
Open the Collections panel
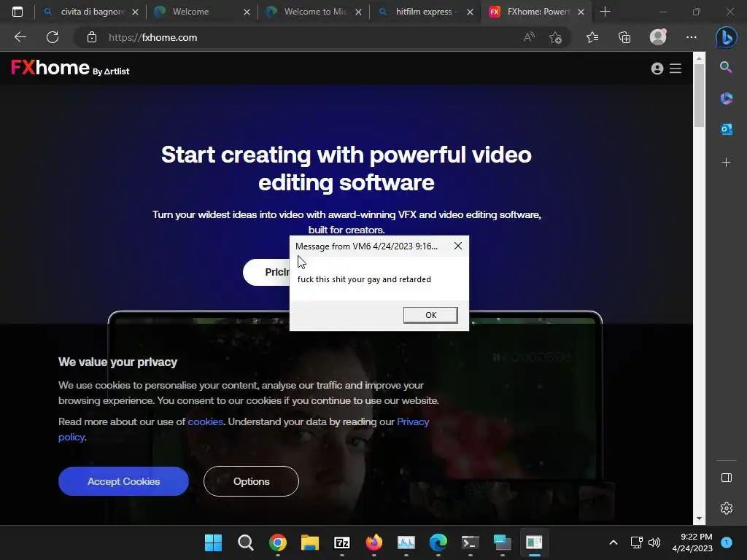point(624,37)
